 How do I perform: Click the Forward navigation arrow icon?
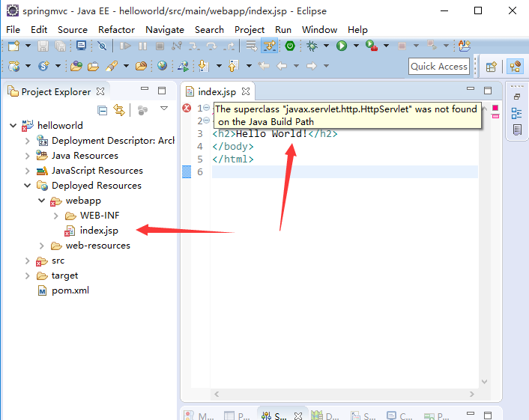click(312, 66)
